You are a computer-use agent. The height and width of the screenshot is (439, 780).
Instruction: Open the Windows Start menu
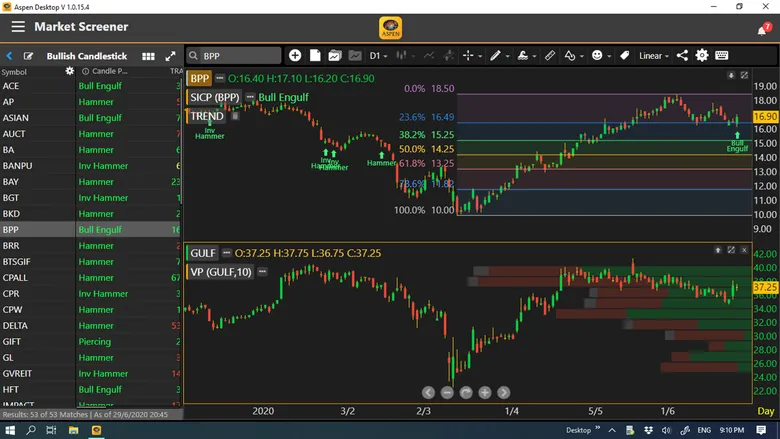coord(9,430)
